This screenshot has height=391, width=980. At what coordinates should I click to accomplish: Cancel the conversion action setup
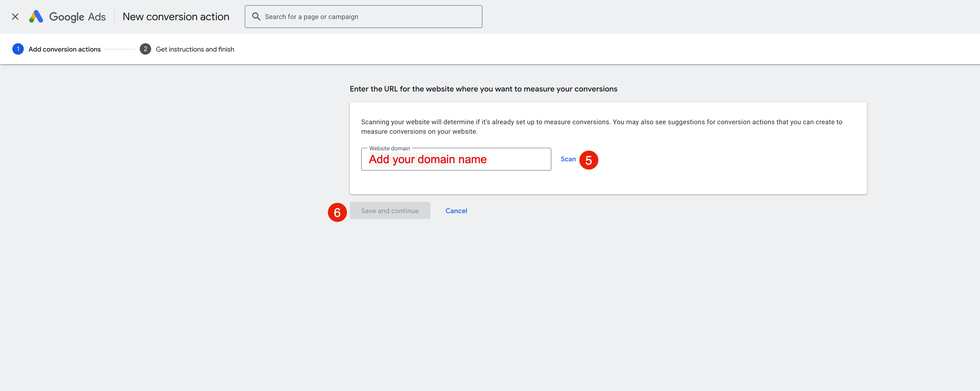point(456,211)
